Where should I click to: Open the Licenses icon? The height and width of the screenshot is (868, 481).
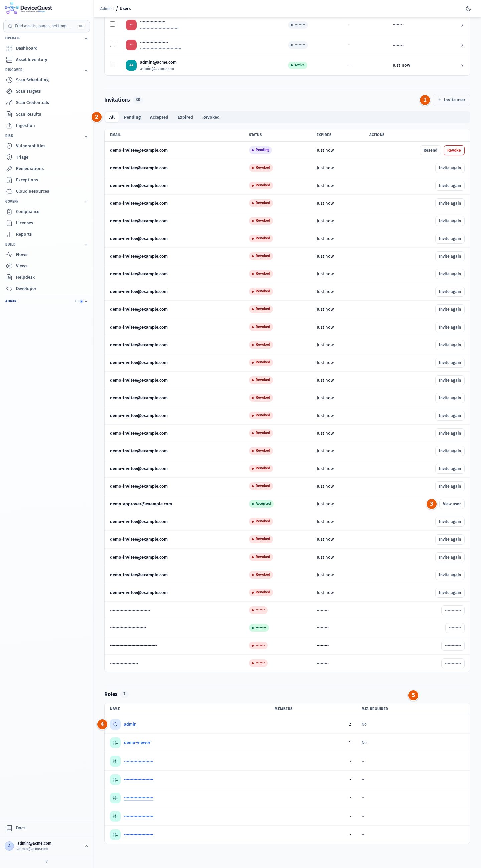[x=9, y=223]
